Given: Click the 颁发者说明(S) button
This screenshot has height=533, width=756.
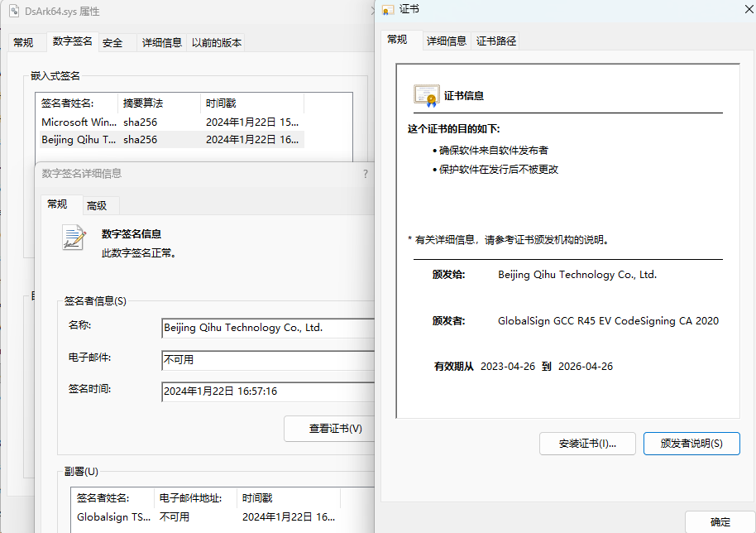Looking at the screenshot, I should (x=691, y=444).
